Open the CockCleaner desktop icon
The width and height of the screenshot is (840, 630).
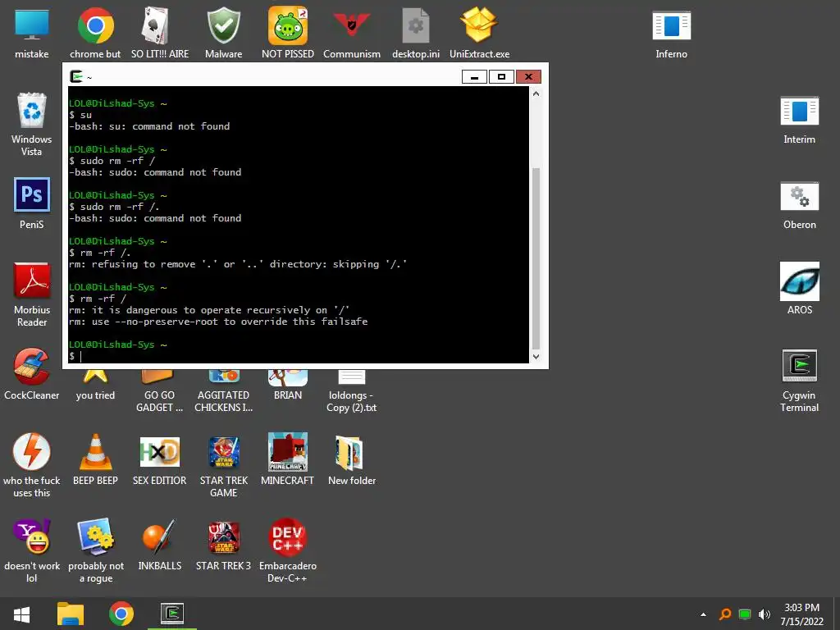pyautogui.click(x=32, y=374)
